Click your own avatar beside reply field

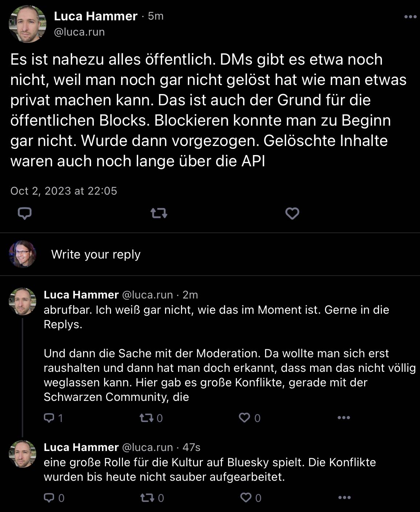pyautogui.click(x=22, y=254)
